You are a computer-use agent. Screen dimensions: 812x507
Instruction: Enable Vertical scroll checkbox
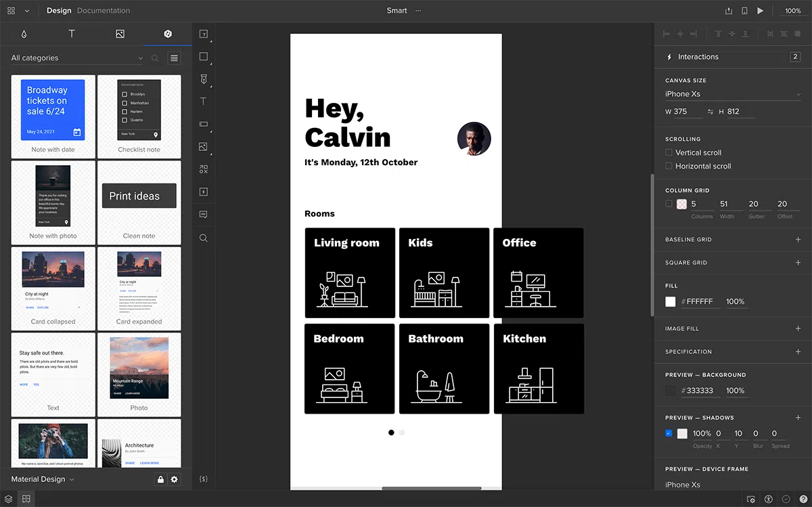[669, 153]
